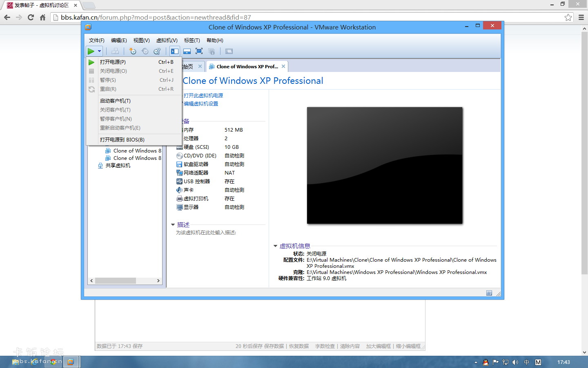Open the snapshot manager toolbar icon
588x368 pixels.
click(x=157, y=51)
